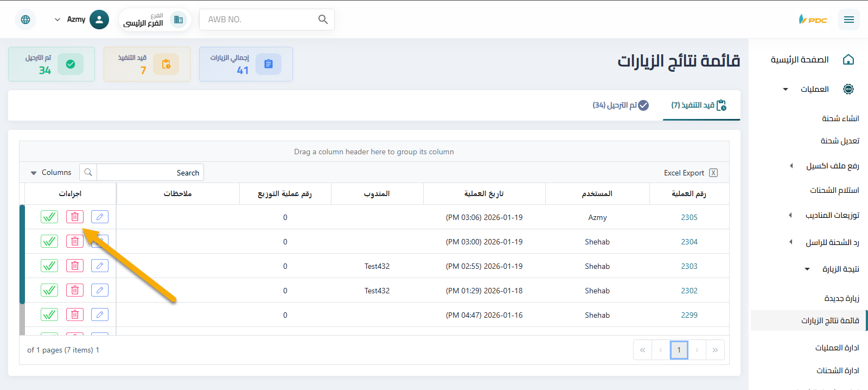Image resolution: width=868 pixels, height=390 pixels.
Task: Edit operation 2305 with pencil icon
Action: (x=100, y=217)
